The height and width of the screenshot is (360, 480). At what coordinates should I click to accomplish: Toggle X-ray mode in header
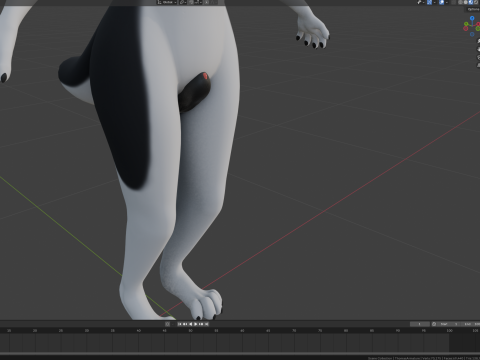[453, 2]
